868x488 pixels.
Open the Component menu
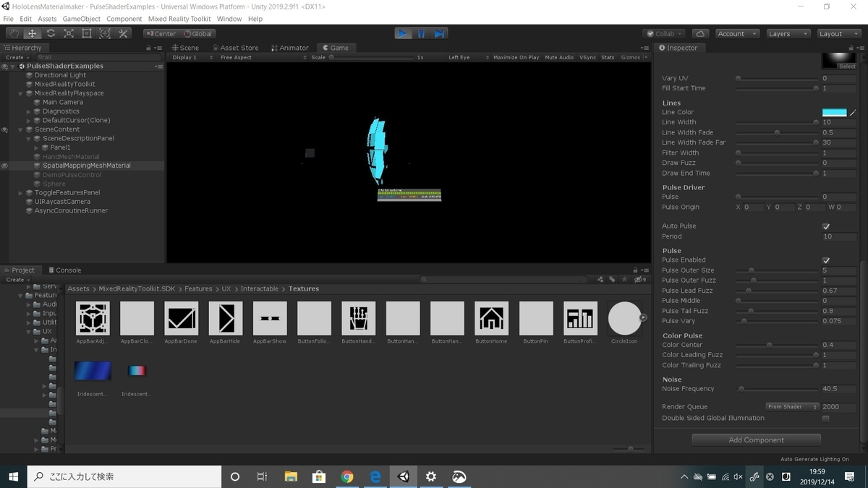(124, 19)
